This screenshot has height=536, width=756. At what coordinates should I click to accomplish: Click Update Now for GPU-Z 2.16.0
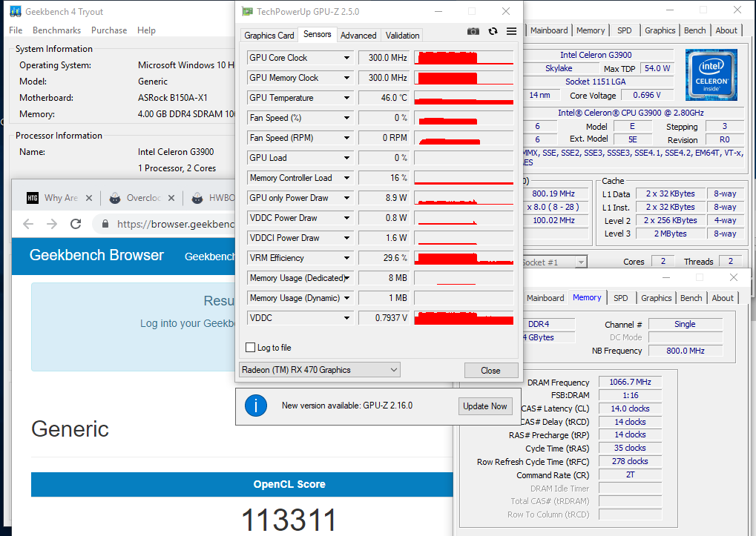tap(485, 406)
